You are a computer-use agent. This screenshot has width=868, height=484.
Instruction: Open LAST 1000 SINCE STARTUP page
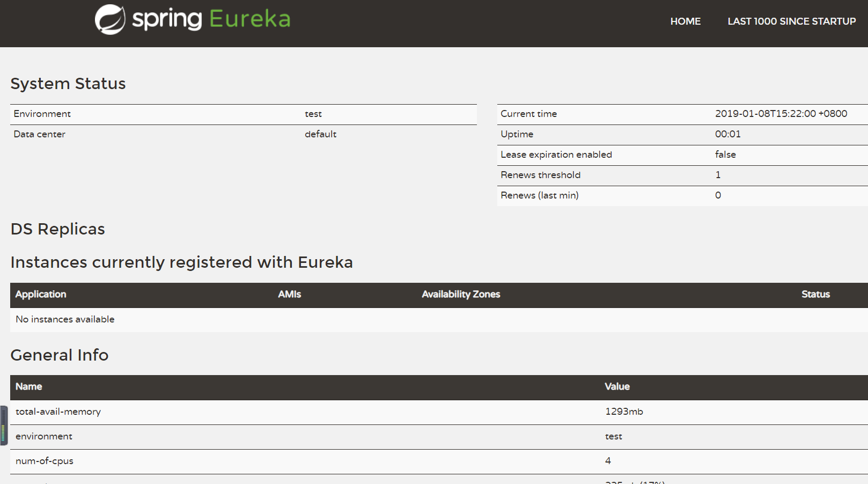[x=791, y=21]
